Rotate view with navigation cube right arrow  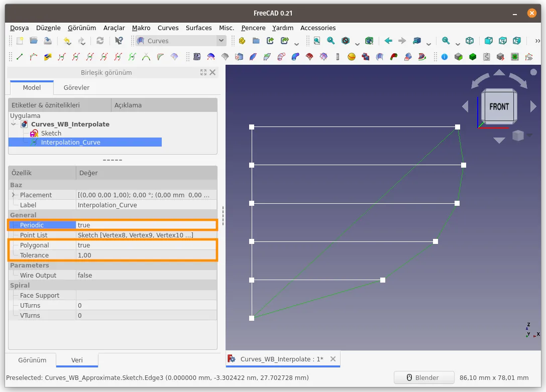533,106
